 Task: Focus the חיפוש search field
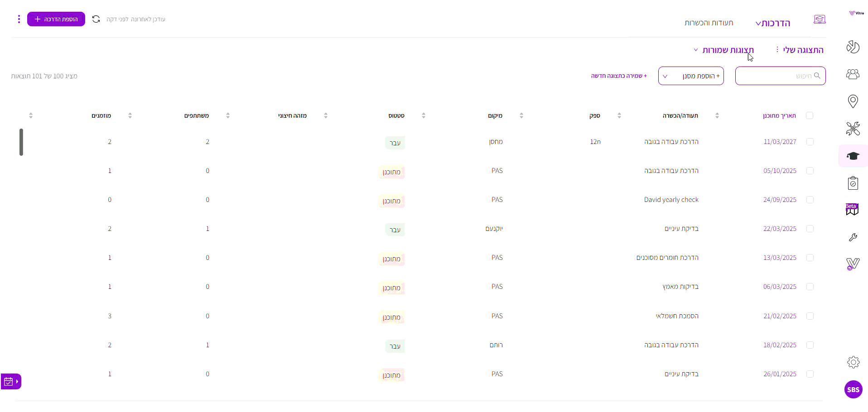pos(780,76)
